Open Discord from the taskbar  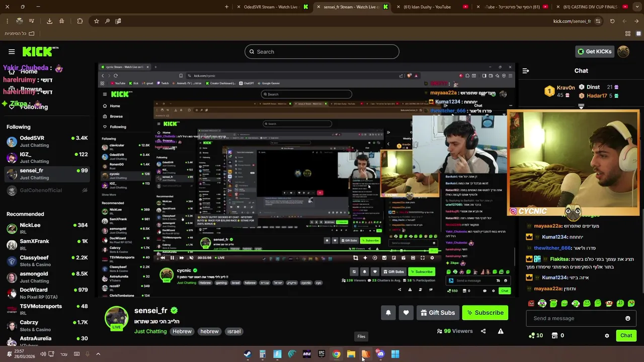(x=380, y=354)
